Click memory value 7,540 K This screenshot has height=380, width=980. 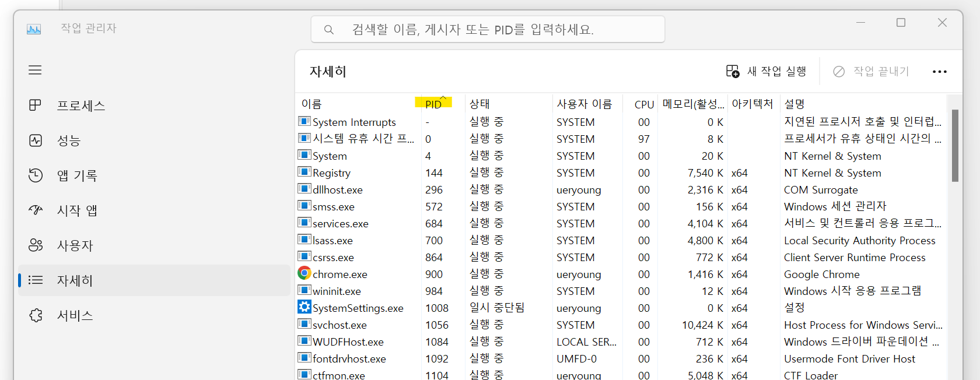(x=705, y=173)
